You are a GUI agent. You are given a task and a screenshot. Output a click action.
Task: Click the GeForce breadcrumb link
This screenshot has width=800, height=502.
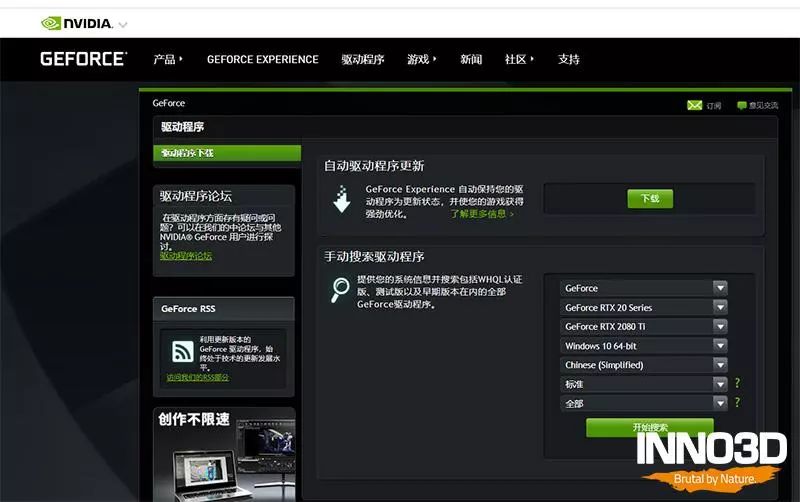168,103
